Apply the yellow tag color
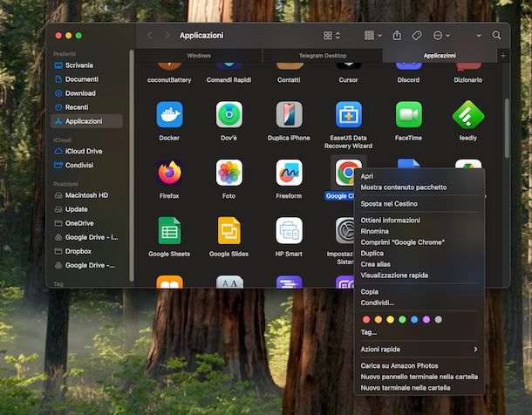Viewport: 532px width, 415px height. coord(390,319)
